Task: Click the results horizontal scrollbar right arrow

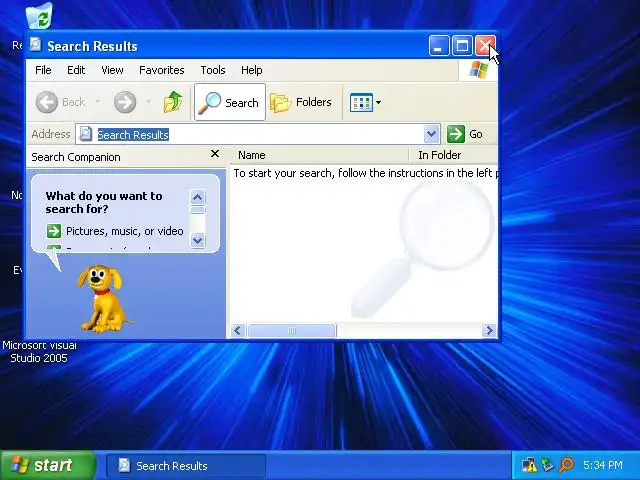Action: (x=489, y=330)
